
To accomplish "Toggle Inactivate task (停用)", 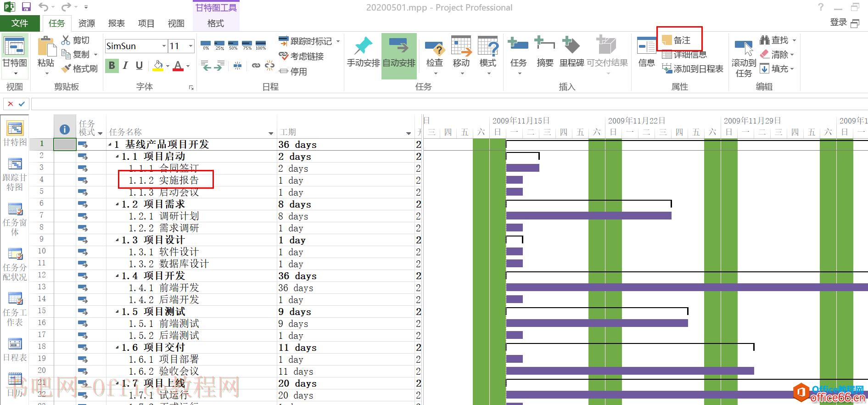I will pyautogui.click(x=293, y=72).
